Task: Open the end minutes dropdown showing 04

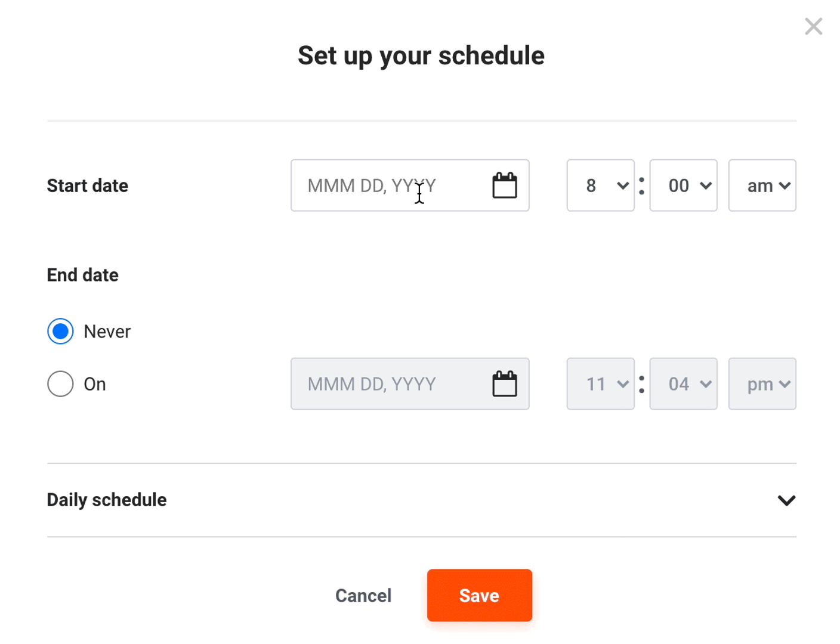Action: click(x=683, y=384)
